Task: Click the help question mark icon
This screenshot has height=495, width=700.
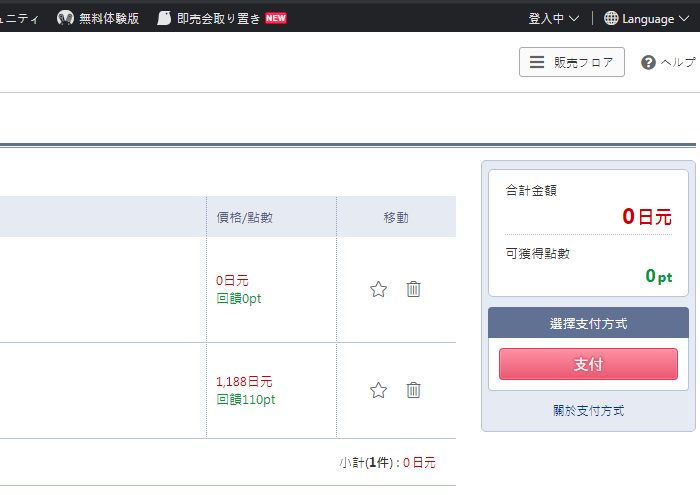Action: pos(648,62)
